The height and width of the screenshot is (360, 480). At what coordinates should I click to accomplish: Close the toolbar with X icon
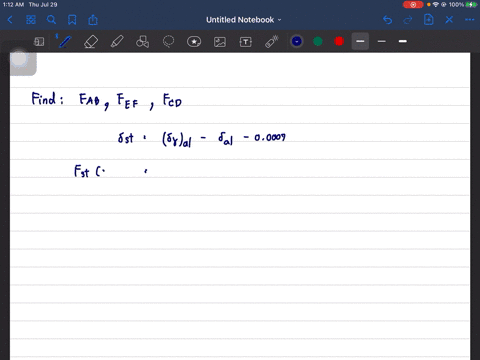(x=449, y=20)
